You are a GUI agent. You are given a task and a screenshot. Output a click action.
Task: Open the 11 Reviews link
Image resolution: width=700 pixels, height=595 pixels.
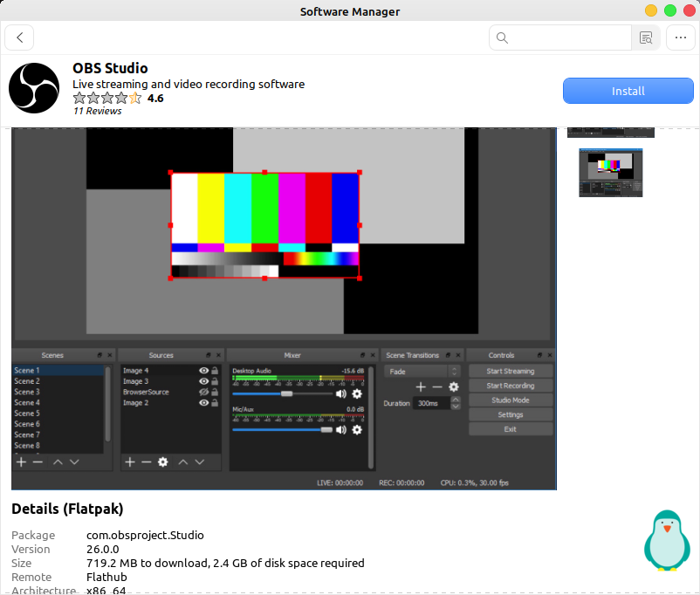point(98,111)
